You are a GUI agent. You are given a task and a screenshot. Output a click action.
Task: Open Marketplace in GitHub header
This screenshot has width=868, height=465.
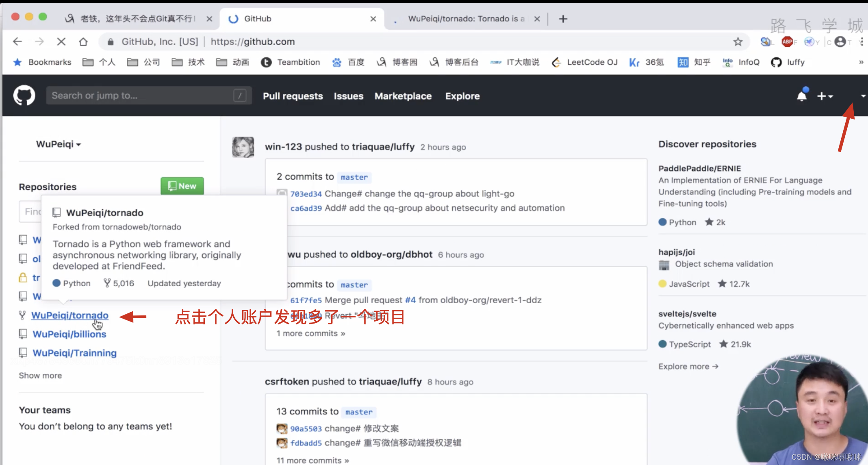point(403,96)
